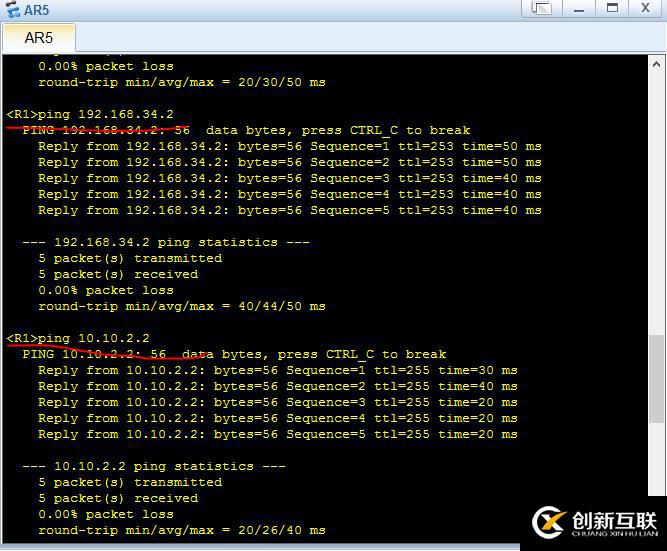Click '--- 192.168.34.2 ping statistics ---' line

166,243
